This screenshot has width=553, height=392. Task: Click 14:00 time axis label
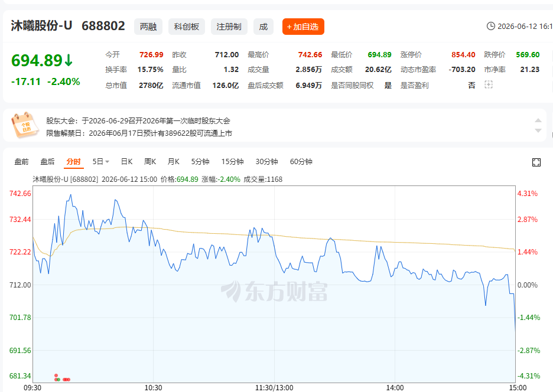click(395, 388)
